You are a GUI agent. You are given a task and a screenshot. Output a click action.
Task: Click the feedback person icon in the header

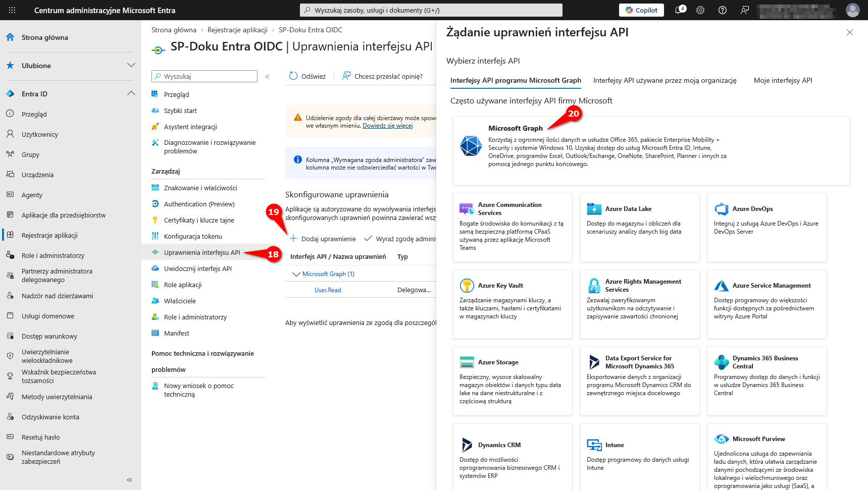pyautogui.click(x=745, y=10)
